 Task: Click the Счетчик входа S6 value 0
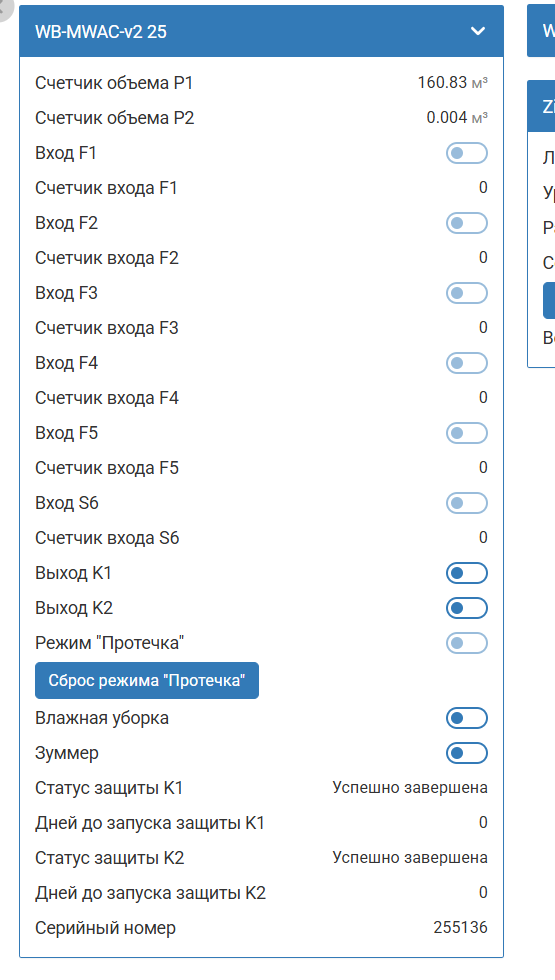483,538
